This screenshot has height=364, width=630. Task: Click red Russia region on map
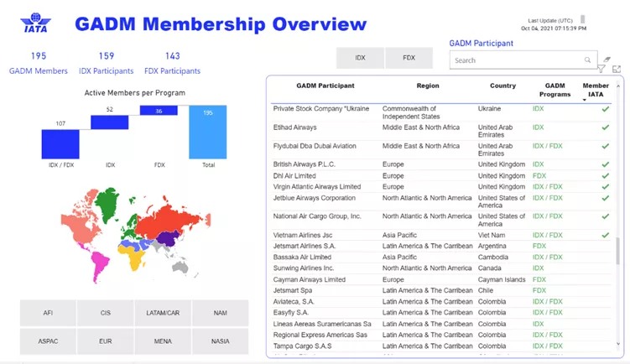[169, 219]
